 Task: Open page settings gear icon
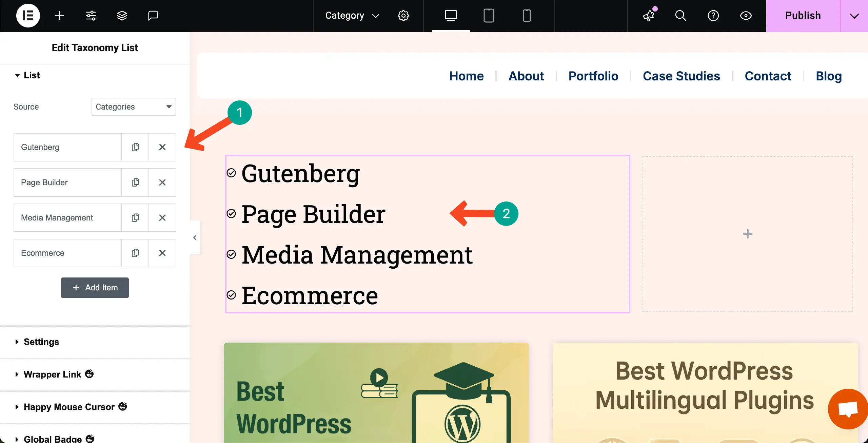click(403, 16)
